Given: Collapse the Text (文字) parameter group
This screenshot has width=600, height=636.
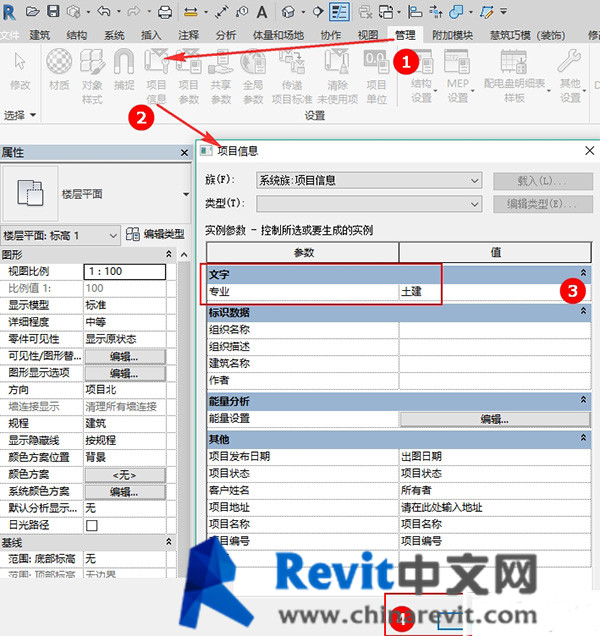Looking at the screenshot, I should (583, 273).
